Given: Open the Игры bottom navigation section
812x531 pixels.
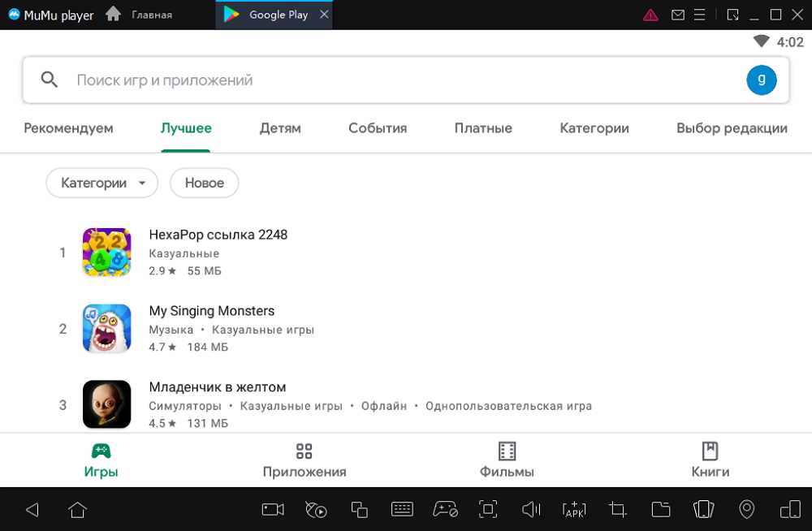Looking at the screenshot, I should click(101, 460).
